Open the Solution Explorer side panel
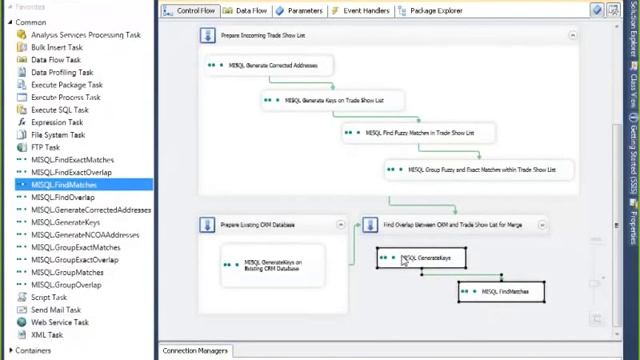 tap(633, 29)
